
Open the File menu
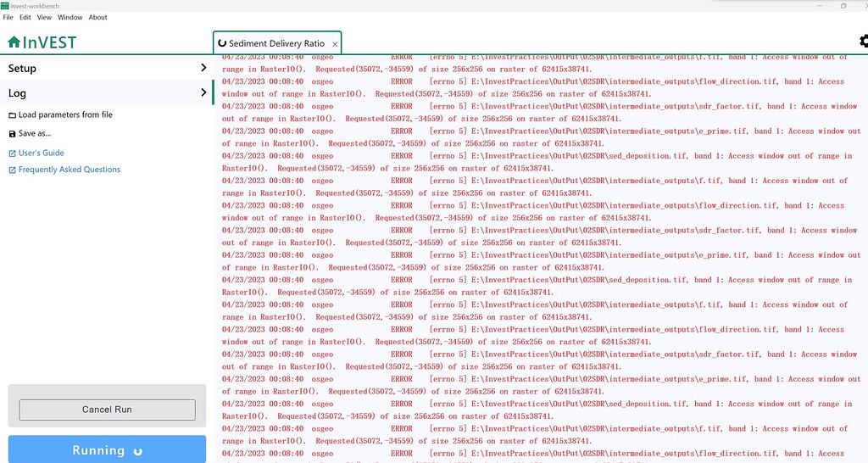8,17
